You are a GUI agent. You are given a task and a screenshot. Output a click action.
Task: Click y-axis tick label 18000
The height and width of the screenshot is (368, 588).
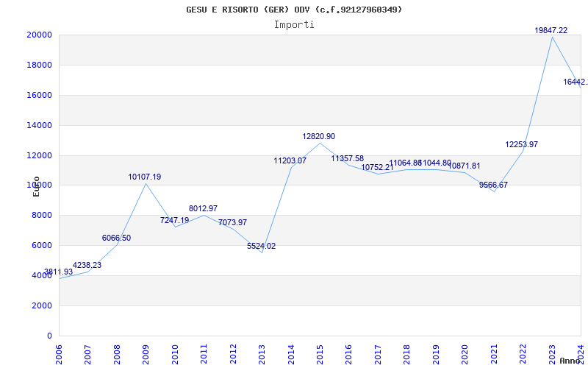tap(39, 65)
